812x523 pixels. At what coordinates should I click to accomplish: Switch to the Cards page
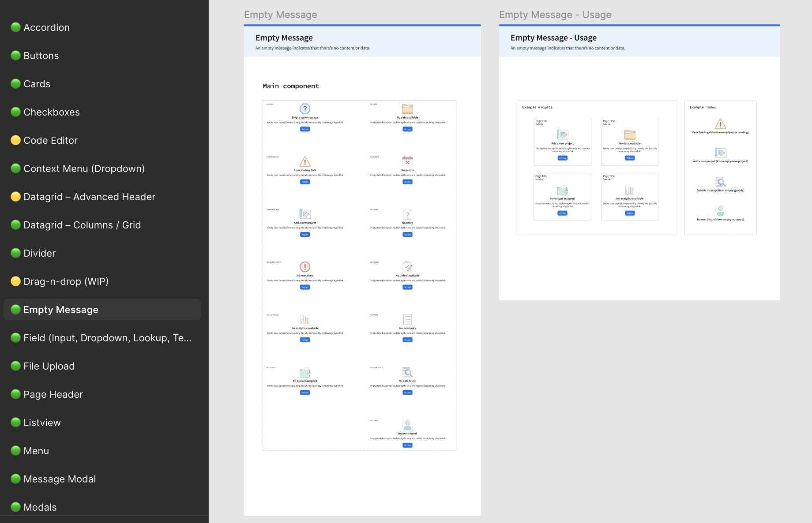[x=102, y=84]
